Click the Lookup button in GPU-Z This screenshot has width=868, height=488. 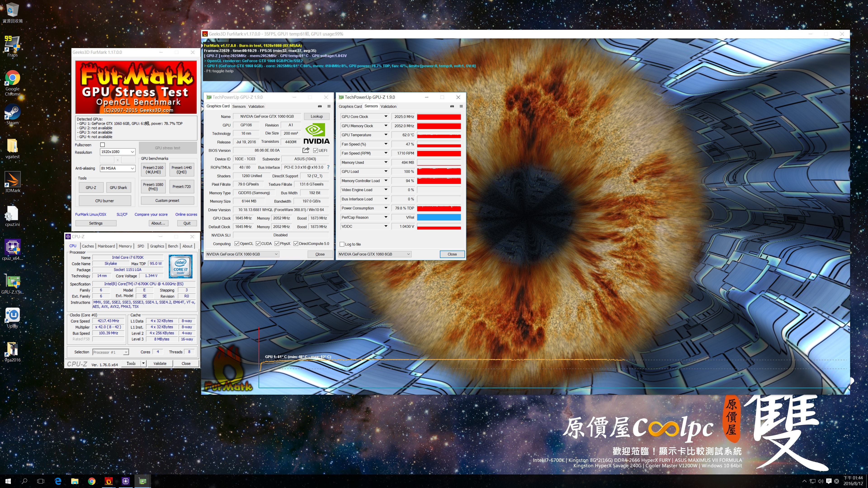(317, 117)
